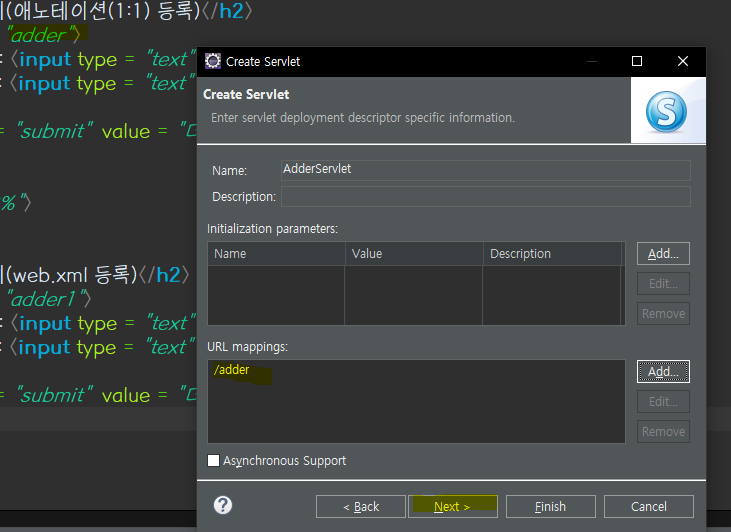Click the Value column header in parameters table

tap(414, 254)
